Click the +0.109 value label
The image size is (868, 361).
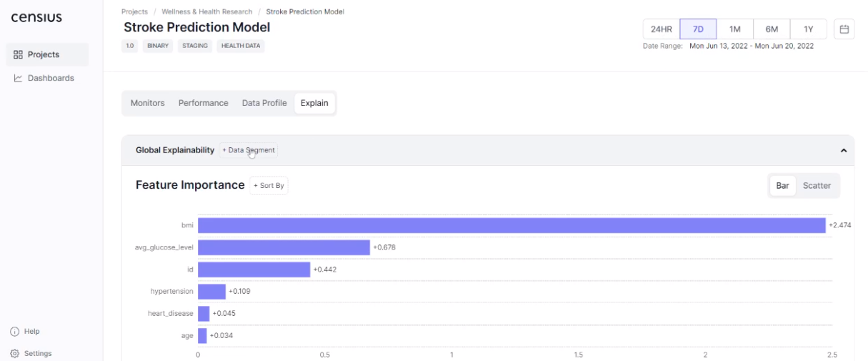click(x=239, y=292)
